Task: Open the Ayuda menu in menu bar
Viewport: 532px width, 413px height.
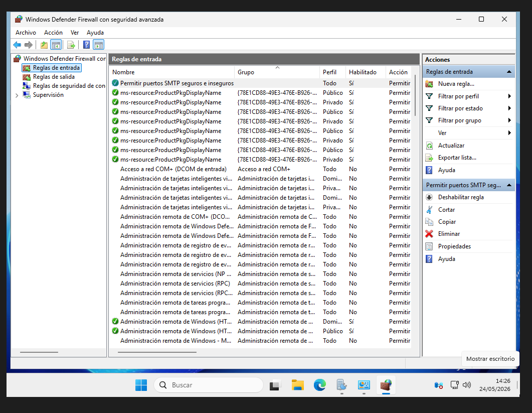Action: tap(95, 33)
